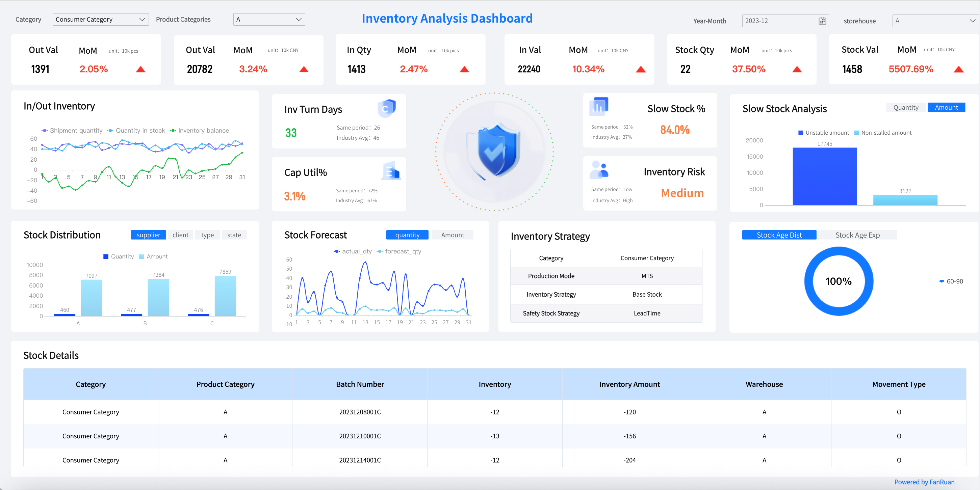Switch Stock Distribution to client tab
980x490 pixels.
[x=180, y=235]
